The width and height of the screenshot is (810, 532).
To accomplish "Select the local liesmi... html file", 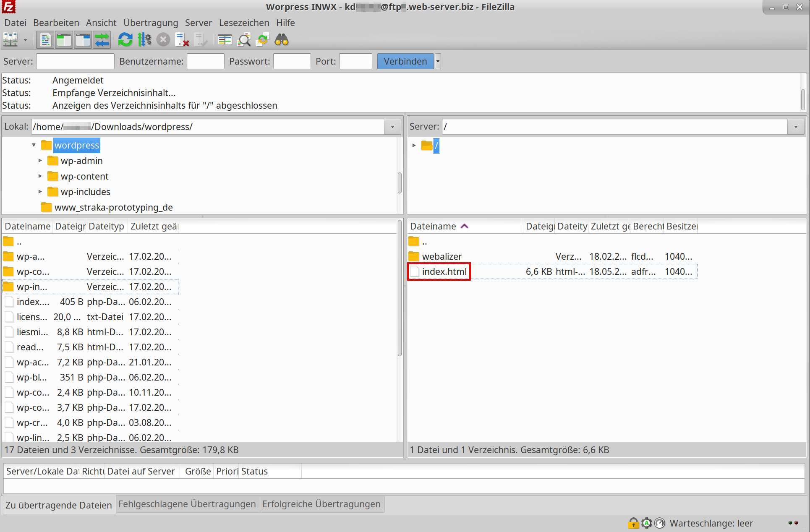I will [90, 332].
